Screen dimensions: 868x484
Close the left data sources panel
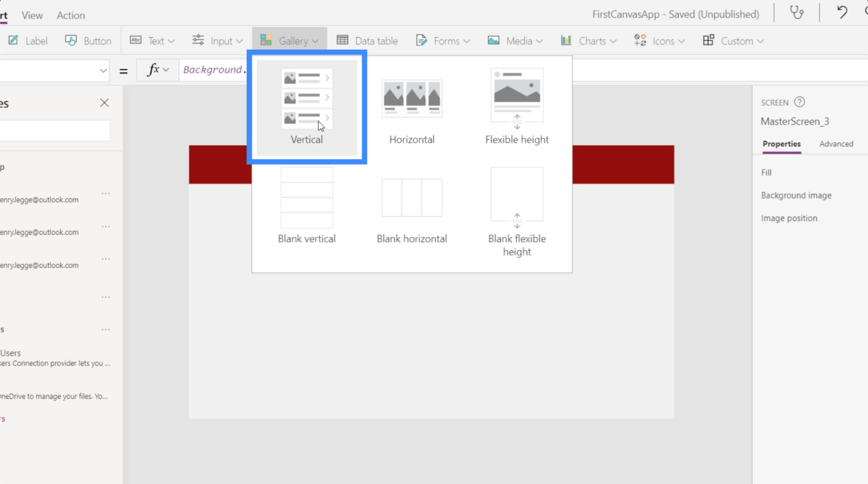click(104, 103)
